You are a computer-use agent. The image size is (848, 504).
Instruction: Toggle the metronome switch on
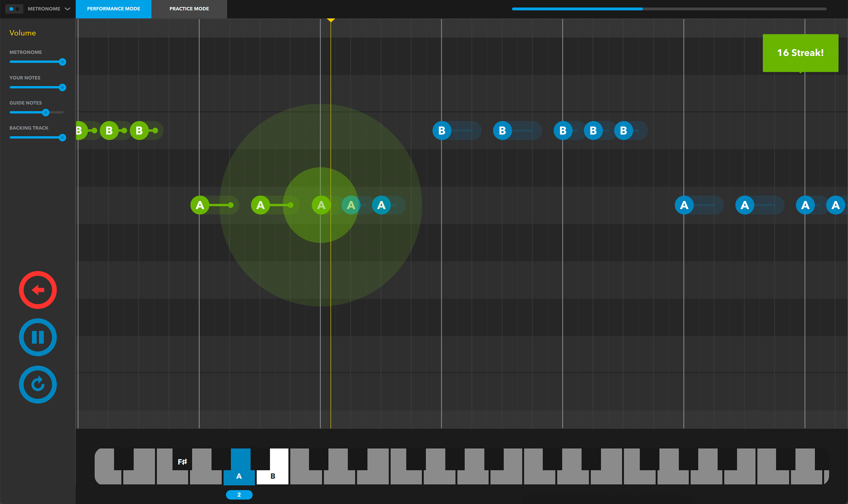pos(14,9)
